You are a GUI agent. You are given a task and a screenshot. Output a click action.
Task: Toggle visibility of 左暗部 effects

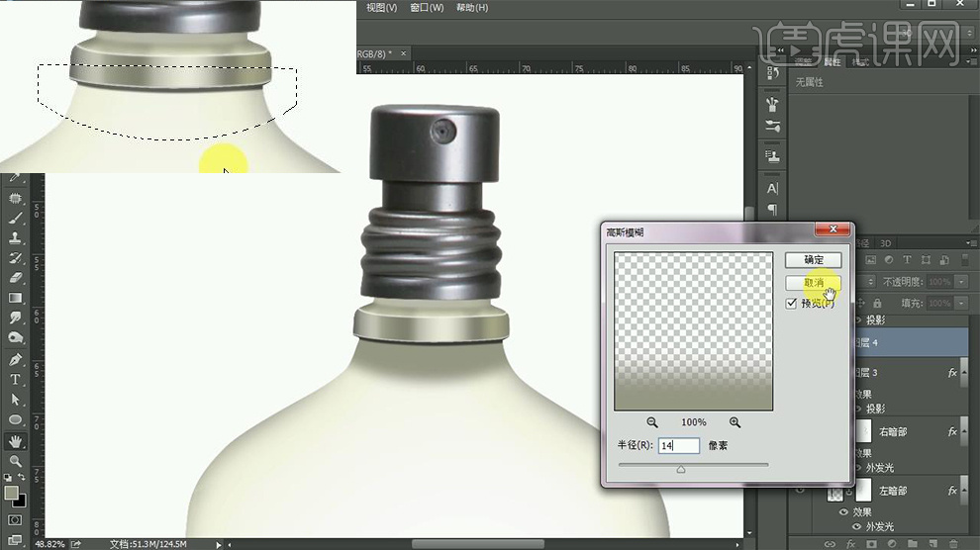click(x=843, y=512)
